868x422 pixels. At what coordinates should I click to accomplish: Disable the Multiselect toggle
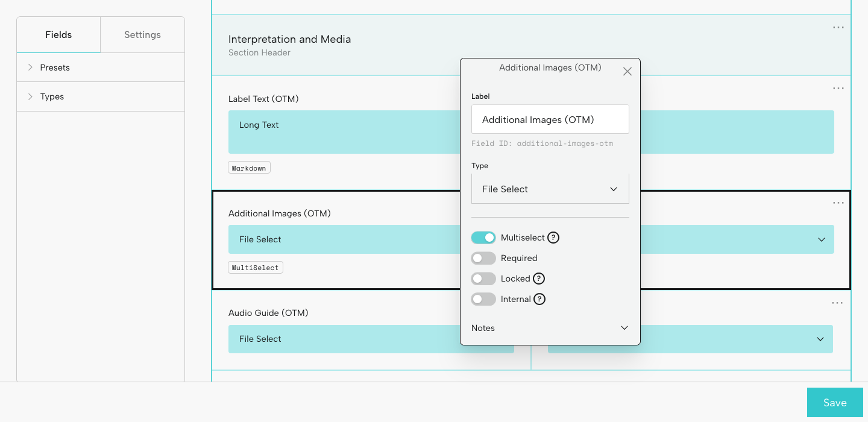point(483,238)
